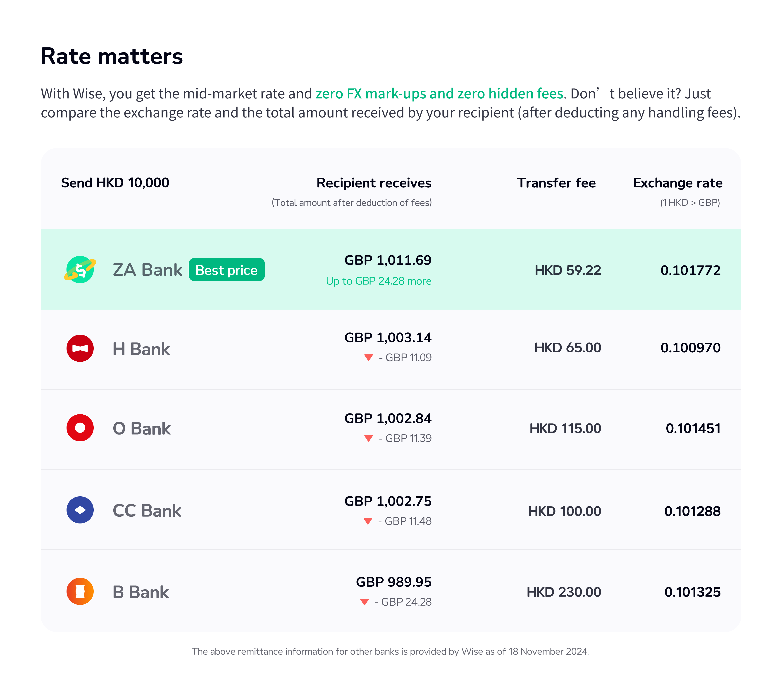This screenshot has height=700, width=782.
Task: Click the Send HKD 10,000 header
Action: 115,183
